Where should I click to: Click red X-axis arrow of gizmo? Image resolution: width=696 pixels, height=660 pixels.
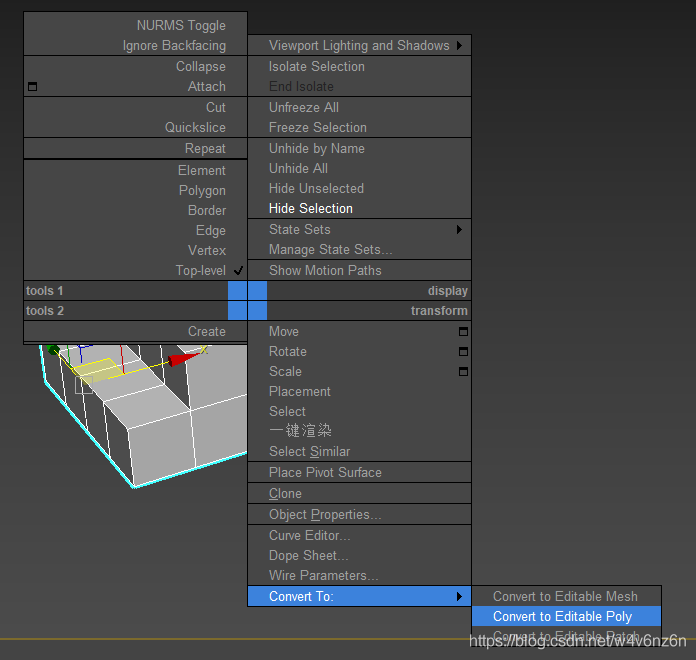tap(183, 359)
